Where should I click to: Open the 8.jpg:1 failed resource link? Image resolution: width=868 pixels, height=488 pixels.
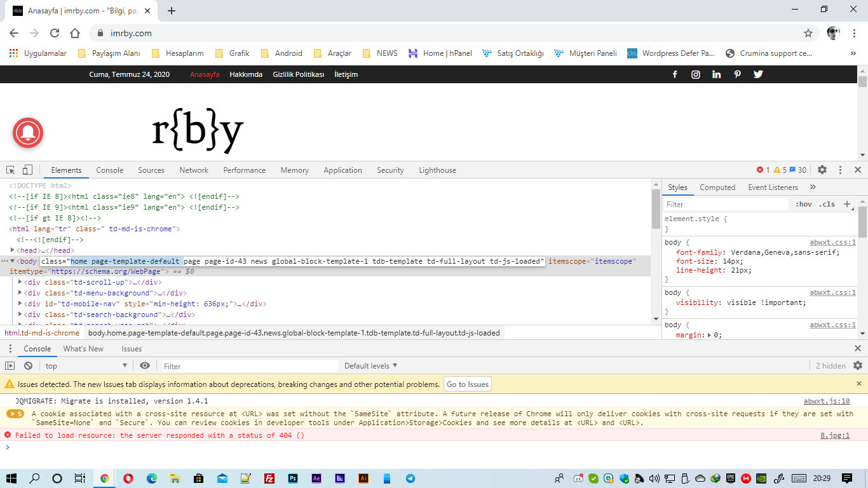coord(835,436)
